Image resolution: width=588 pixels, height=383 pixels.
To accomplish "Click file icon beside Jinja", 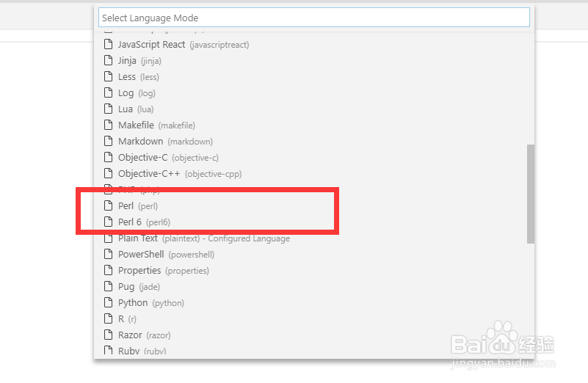I will [x=108, y=60].
